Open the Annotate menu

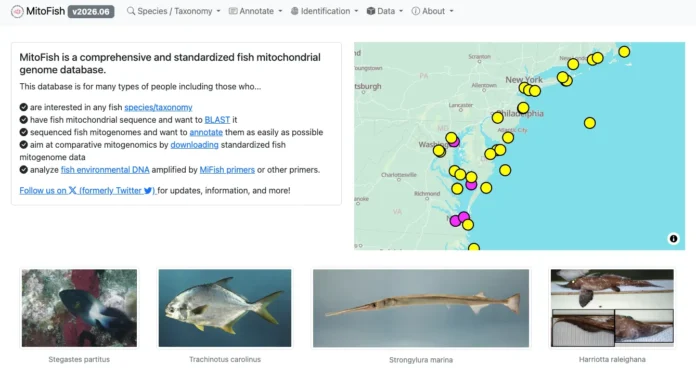[x=256, y=11]
